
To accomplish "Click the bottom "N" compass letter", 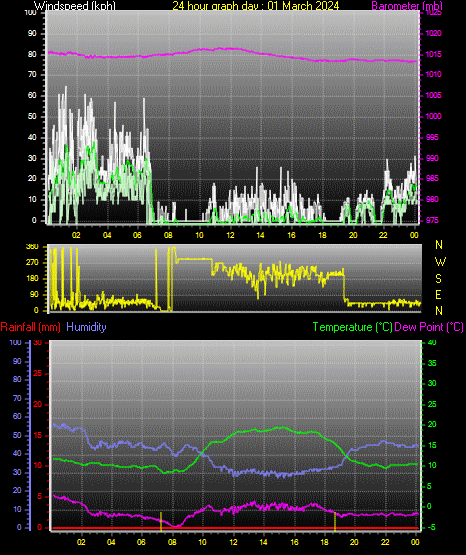I will tap(439, 311).
